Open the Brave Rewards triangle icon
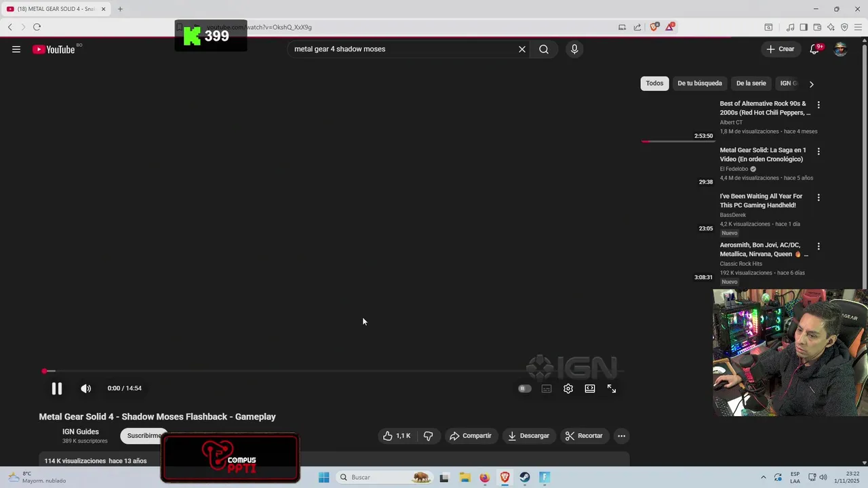868x488 pixels. click(670, 27)
